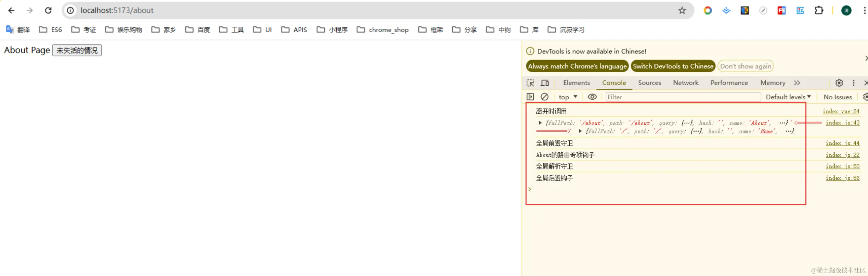Reload the localhost about page
868x276 pixels.
pyautogui.click(x=48, y=11)
